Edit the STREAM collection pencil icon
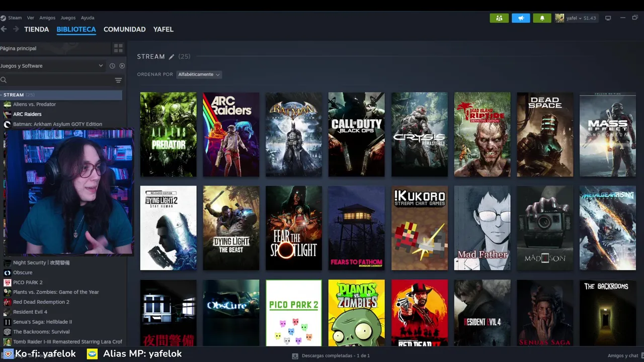The image size is (644, 362). (x=171, y=57)
